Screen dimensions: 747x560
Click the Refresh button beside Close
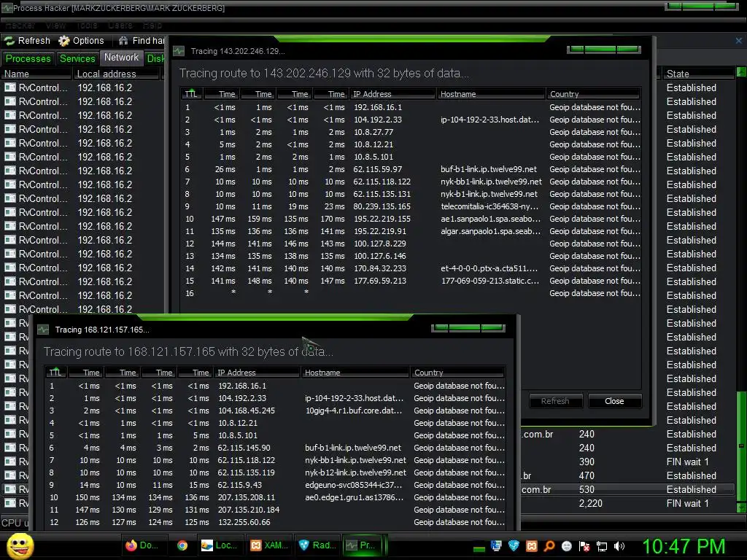(555, 401)
